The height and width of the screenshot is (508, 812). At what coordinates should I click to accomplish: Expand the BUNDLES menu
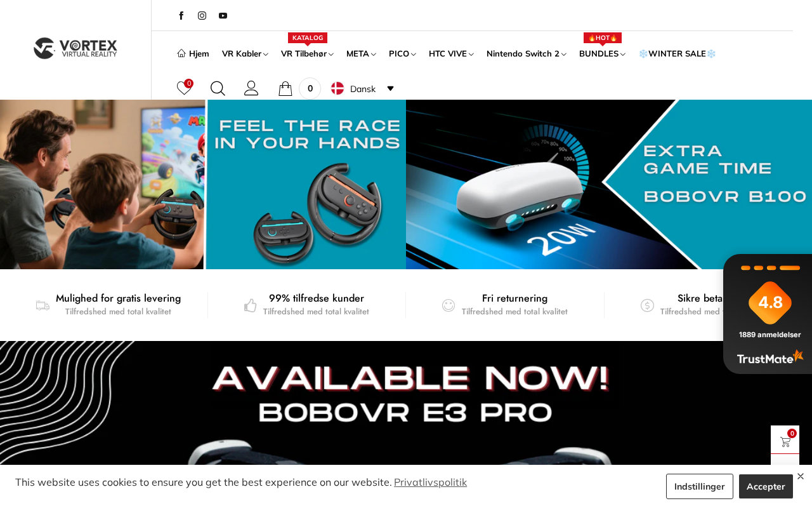pyautogui.click(x=602, y=54)
